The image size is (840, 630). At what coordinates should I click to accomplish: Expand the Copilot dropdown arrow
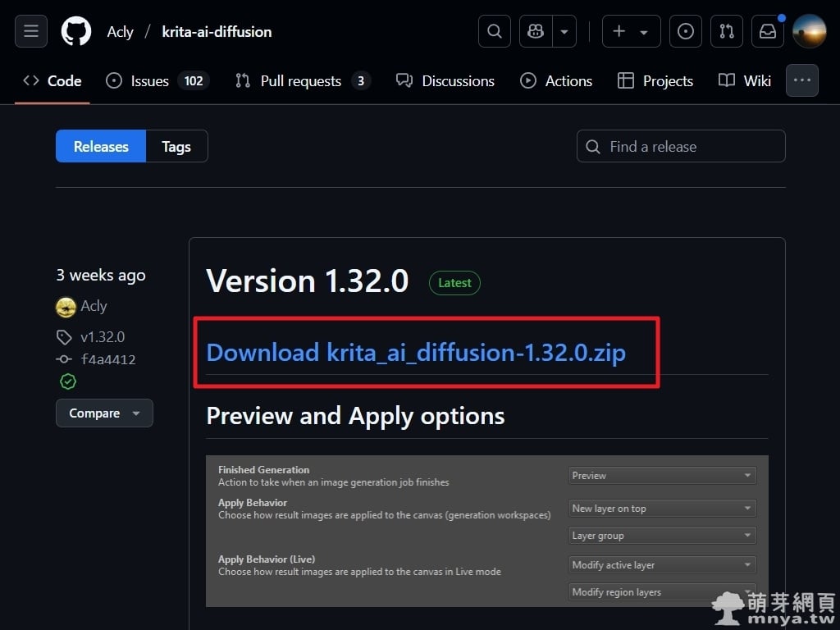564,31
